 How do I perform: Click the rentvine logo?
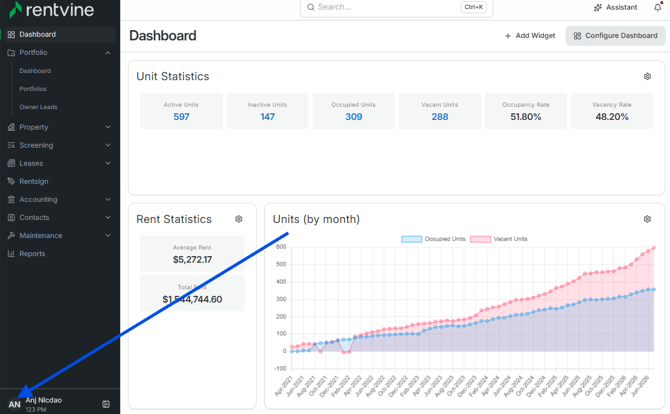point(52,9)
